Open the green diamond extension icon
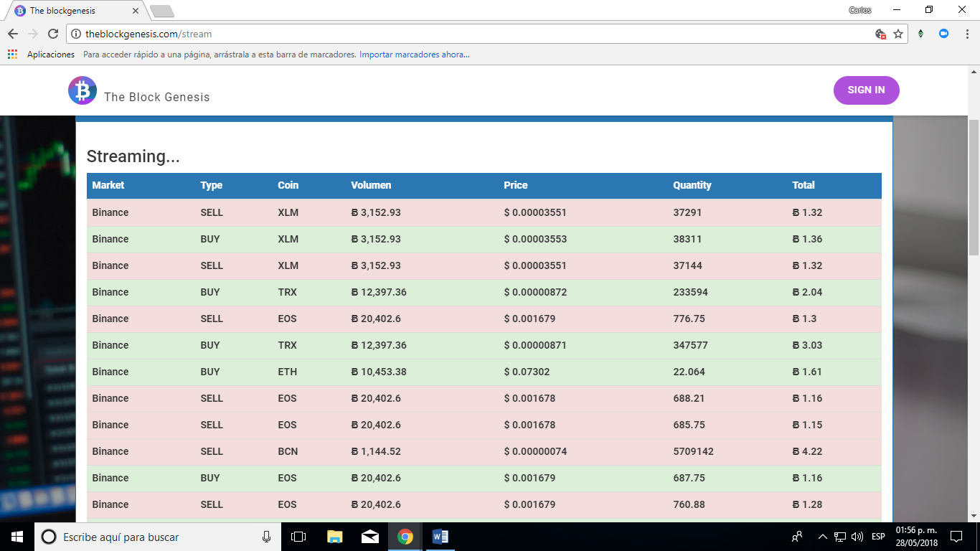The image size is (980, 551). coord(920,34)
